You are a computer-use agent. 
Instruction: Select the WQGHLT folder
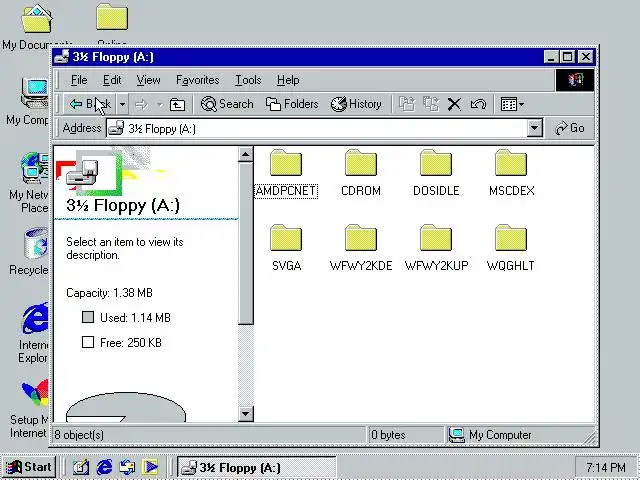[x=511, y=248]
